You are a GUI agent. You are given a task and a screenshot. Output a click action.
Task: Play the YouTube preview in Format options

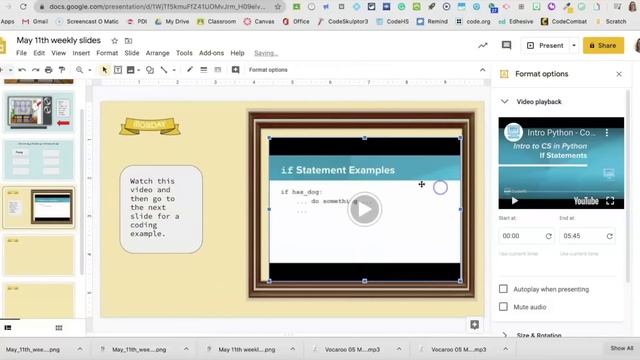514,201
